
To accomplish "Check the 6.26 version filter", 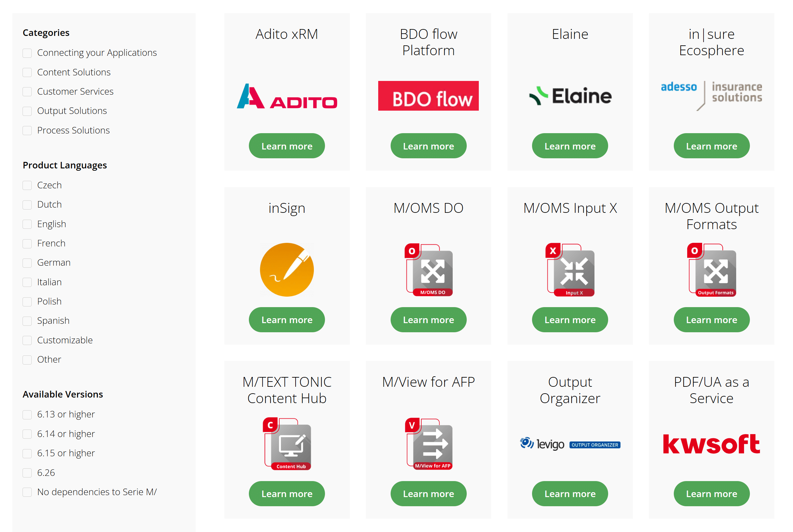I will click(27, 473).
